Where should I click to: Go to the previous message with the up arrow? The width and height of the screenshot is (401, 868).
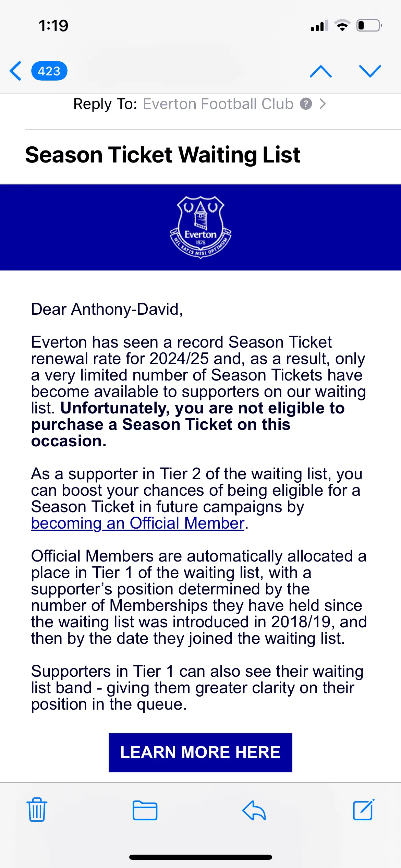(x=320, y=71)
